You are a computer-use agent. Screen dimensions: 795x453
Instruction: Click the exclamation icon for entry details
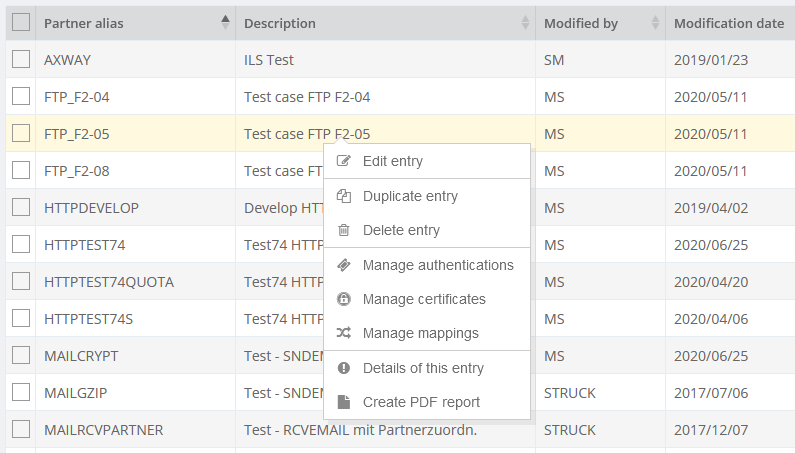344,368
